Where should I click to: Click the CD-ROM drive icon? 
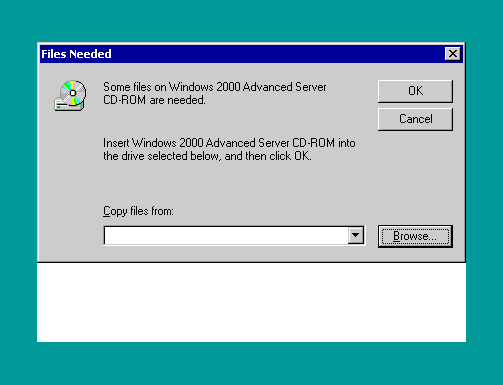(70, 95)
